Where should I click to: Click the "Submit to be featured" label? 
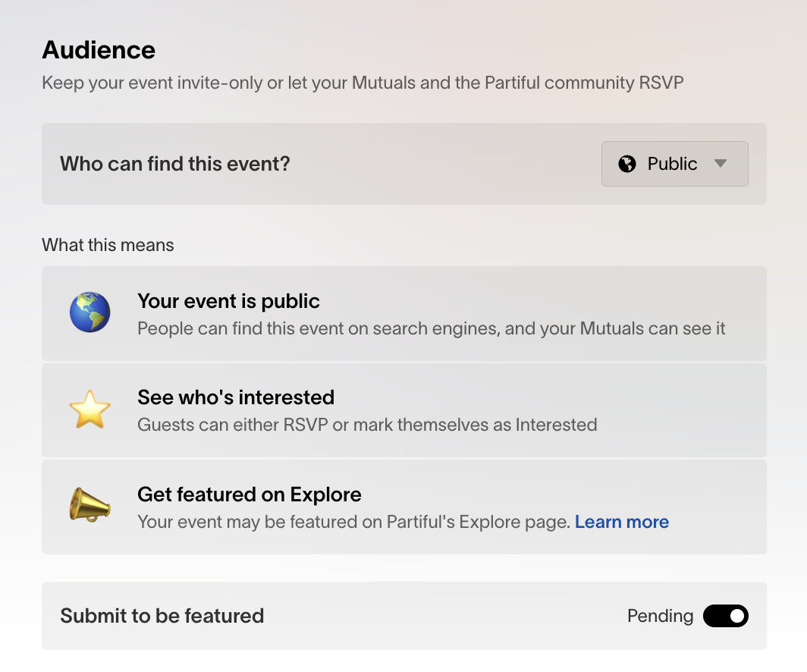coord(162,616)
